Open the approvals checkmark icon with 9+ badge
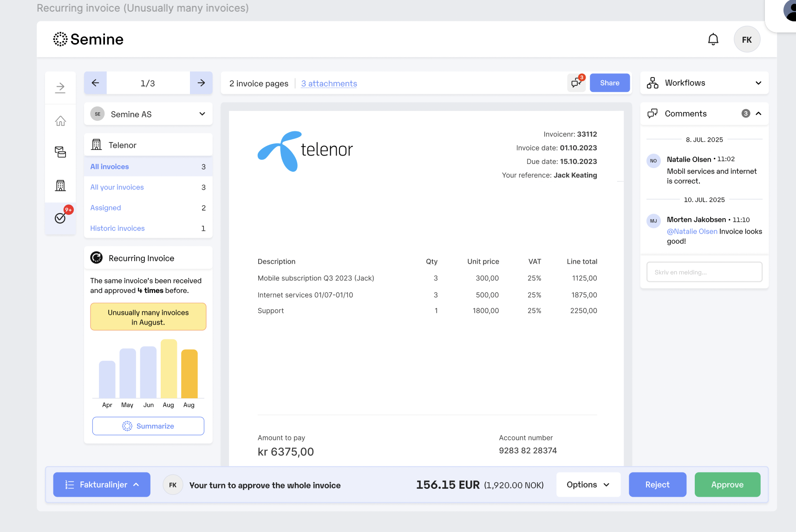This screenshot has width=796, height=532. coord(60,218)
